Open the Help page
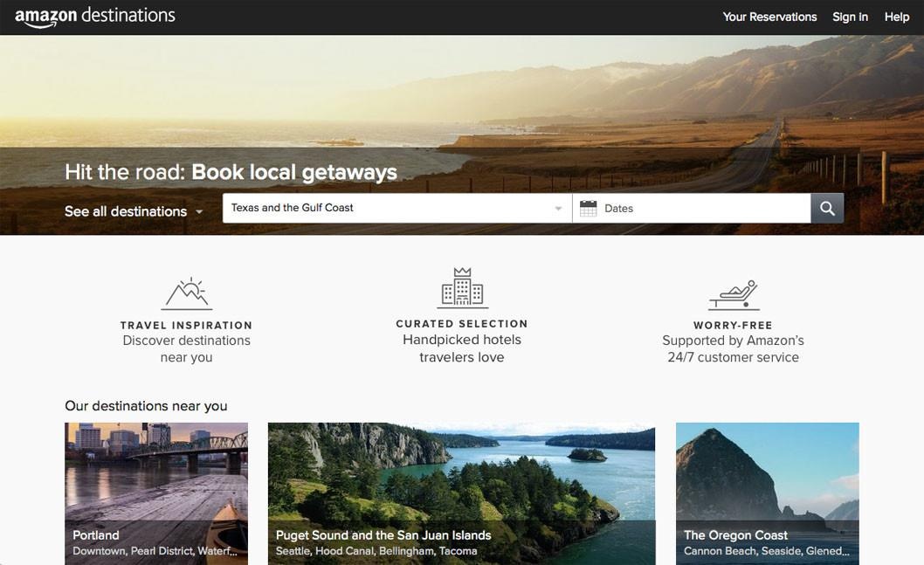This screenshot has height=565, width=924. pyautogui.click(x=897, y=17)
